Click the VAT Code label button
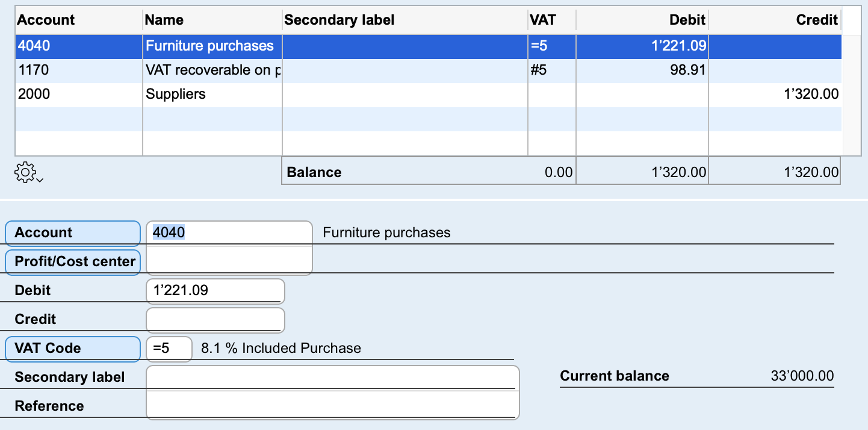Screen dimensions: 868x430 tap(73, 349)
